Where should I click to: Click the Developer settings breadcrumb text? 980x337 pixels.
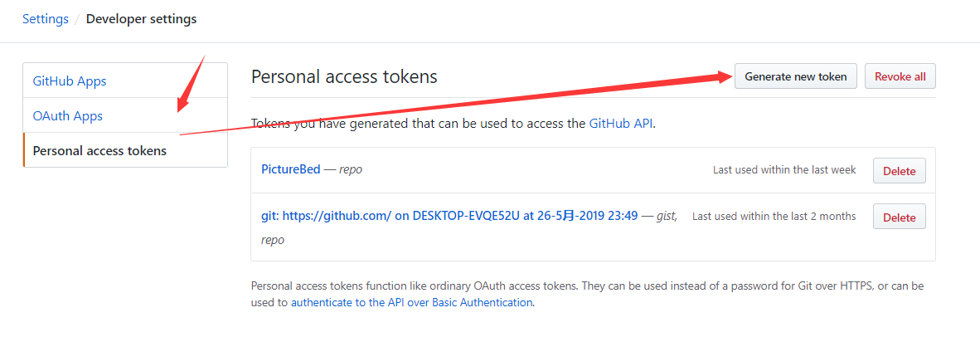point(141,18)
